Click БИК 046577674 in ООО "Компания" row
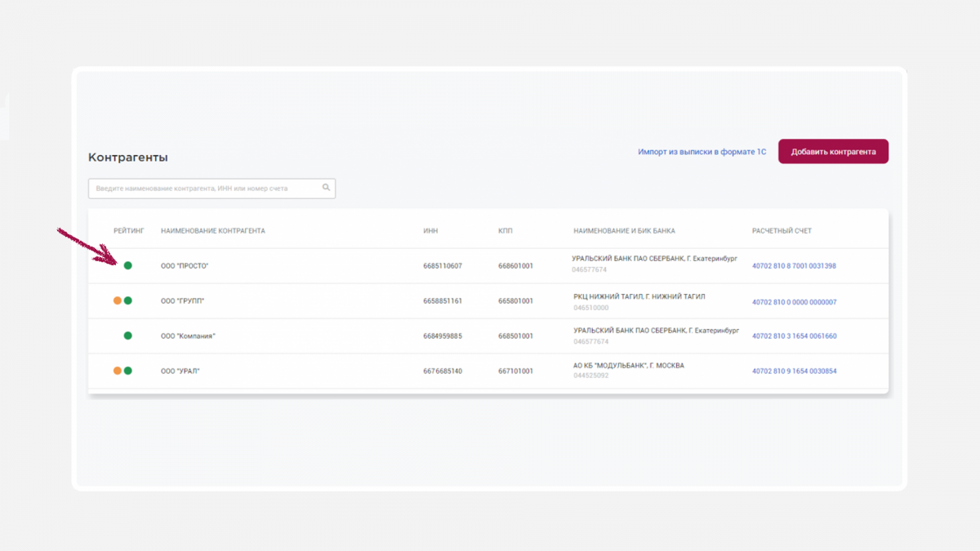 pos(590,342)
